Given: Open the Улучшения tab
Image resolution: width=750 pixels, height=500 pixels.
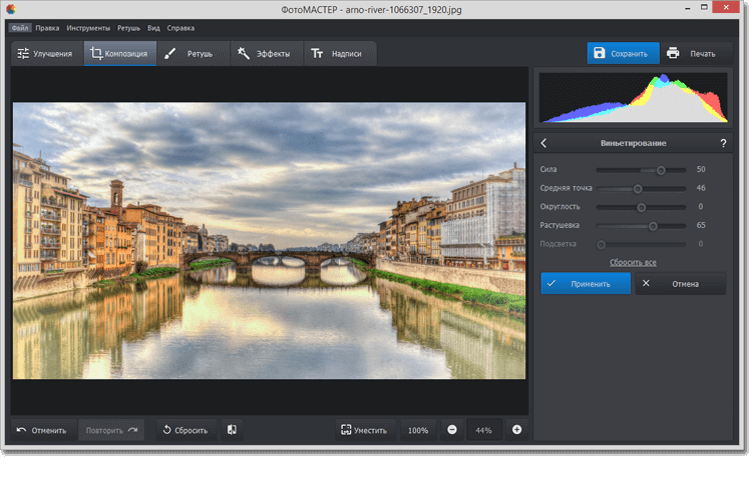Looking at the screenshot, I should pyautogui.click(x=45, y=53).
